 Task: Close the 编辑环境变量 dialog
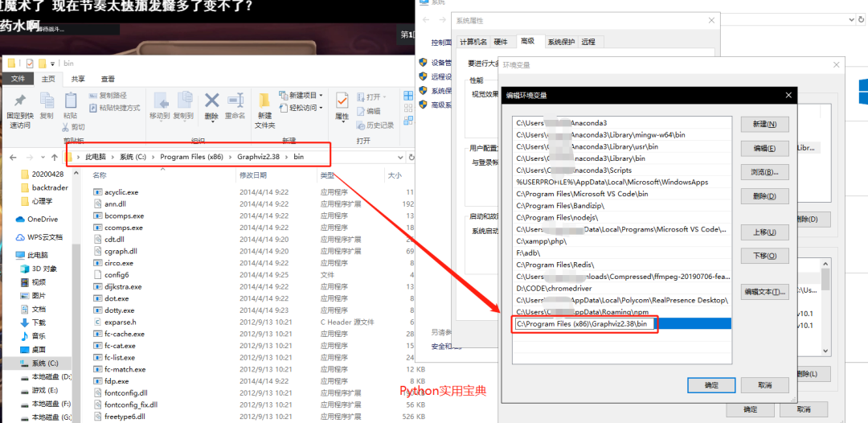(x=788, y=95)
